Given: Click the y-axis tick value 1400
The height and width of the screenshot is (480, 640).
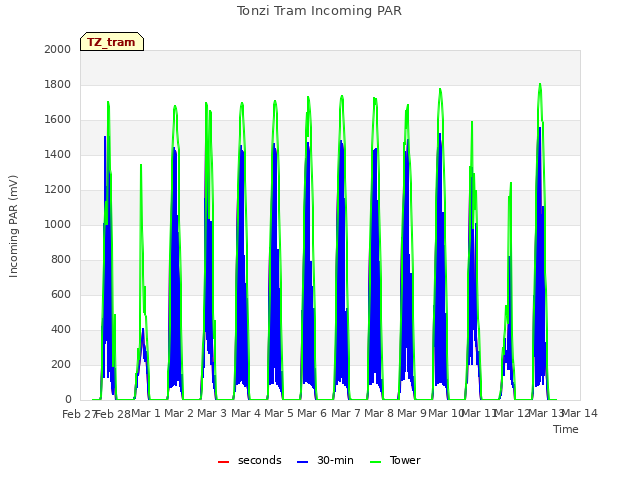Looking at the screenshot, I should (x=58, y=154).
